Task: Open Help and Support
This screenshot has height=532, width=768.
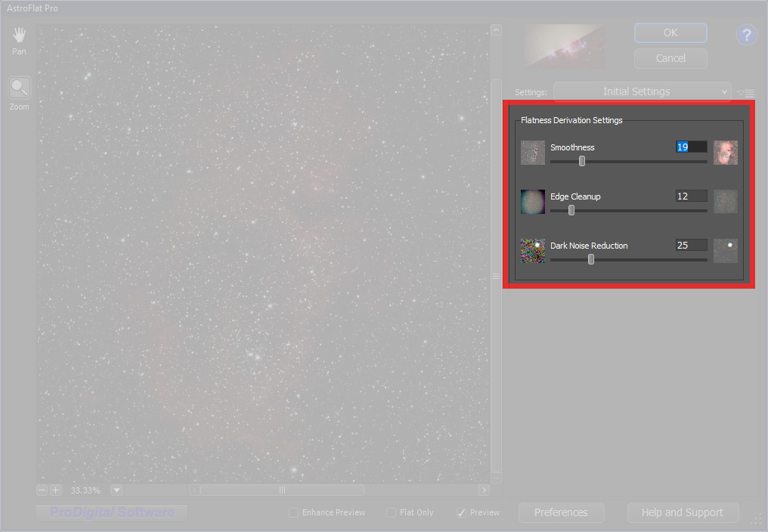Action: coord(683,512)
